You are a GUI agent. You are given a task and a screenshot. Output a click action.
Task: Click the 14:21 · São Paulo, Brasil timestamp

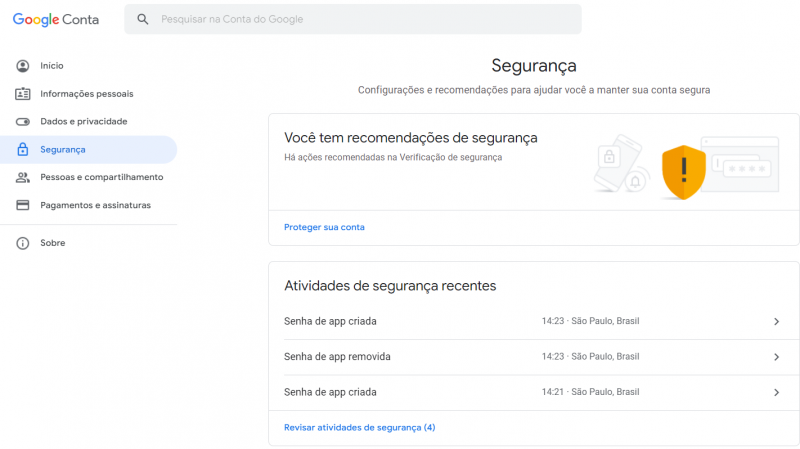coord(590,392)
